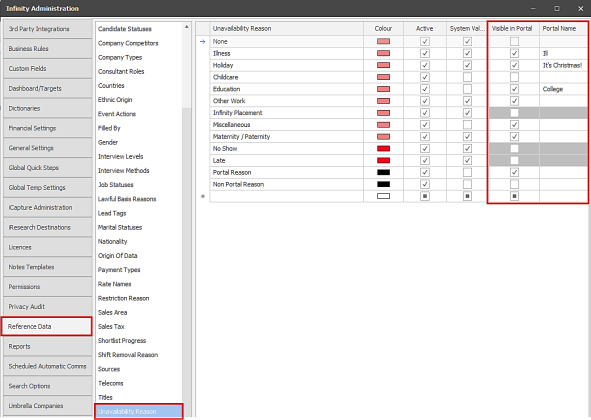Select Company Competitors list item

coord(128,43)
